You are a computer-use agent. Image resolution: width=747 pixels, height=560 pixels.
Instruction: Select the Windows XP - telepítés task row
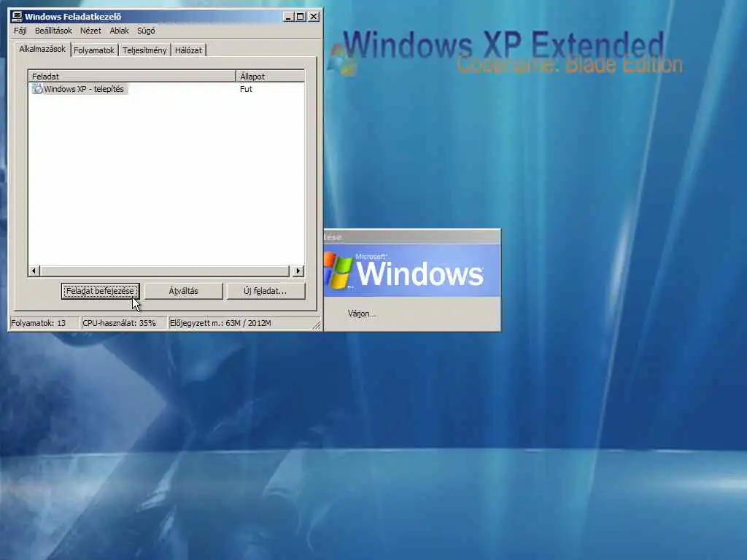[166, 89]
